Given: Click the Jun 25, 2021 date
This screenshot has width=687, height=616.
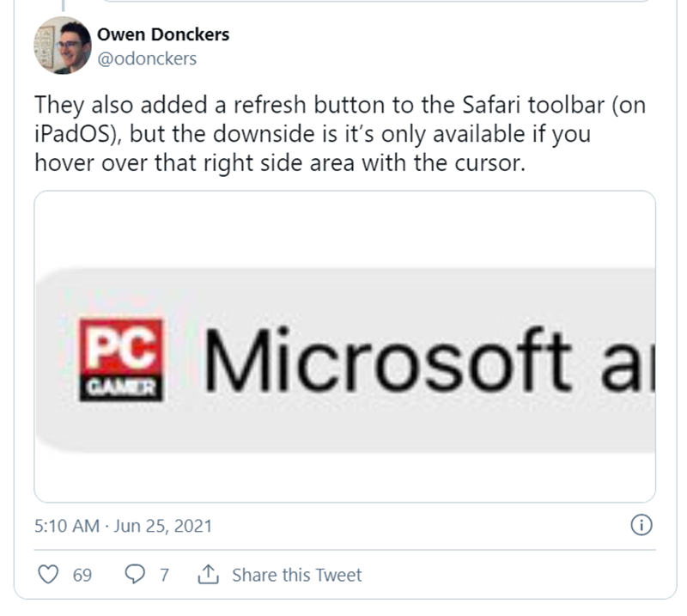Looking at the screenshot, I should 163,526.
